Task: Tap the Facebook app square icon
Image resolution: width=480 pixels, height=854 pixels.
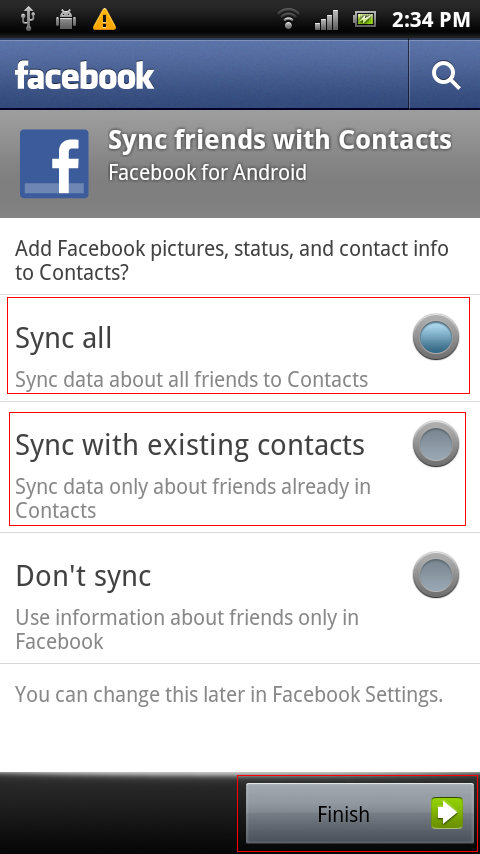Action: click(x=54, y=163)
